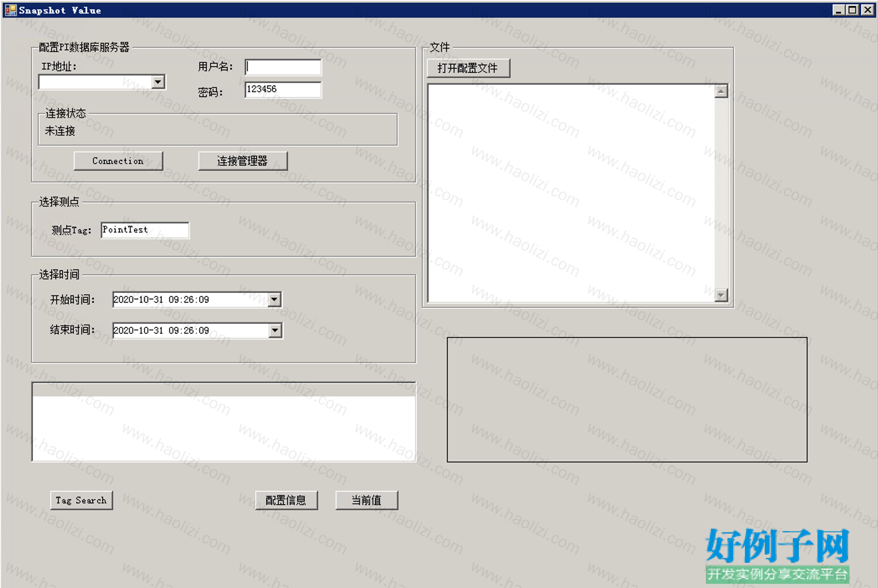Click the Connection button
The height and width of the screenshot is (588, 878).
click(x=118, y=161)
